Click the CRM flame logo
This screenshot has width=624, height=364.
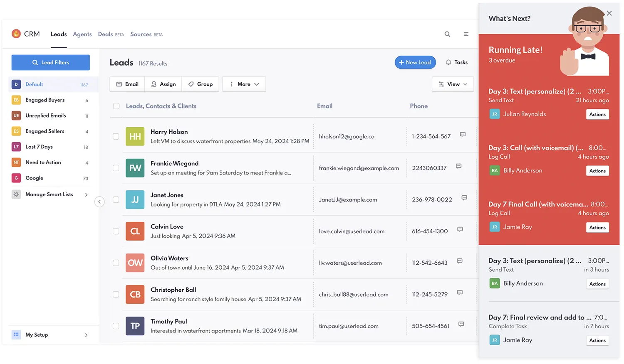tap(16, 34)
